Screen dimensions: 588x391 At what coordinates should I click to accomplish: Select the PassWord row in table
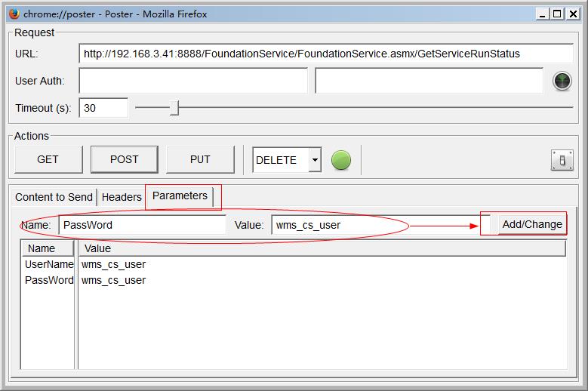click(294, 280)
